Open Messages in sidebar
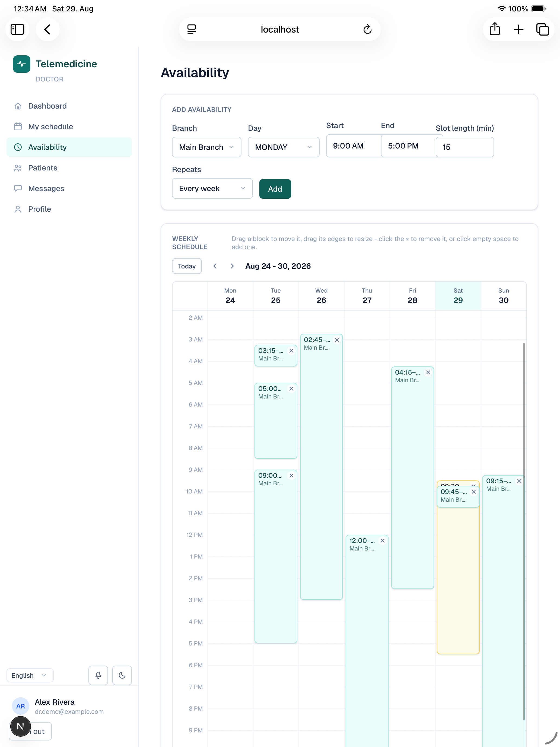The image size is (560, 747). pos(69,188)
